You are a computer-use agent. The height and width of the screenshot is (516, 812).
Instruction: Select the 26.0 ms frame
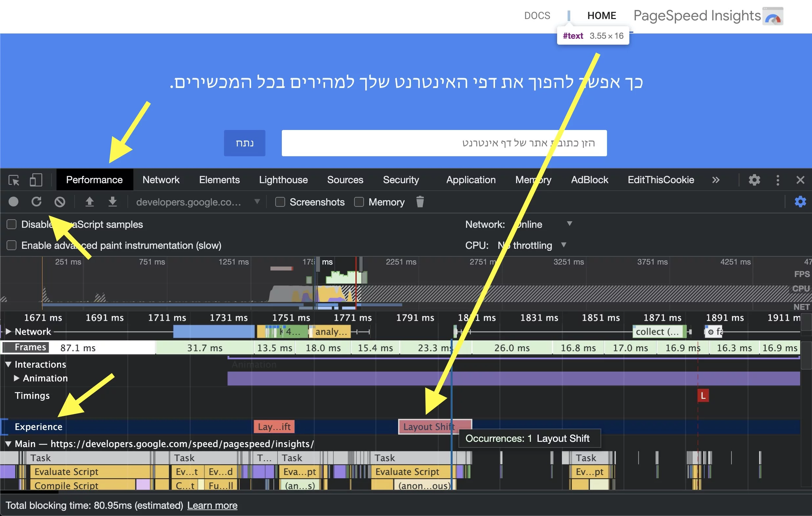(512, 348)
